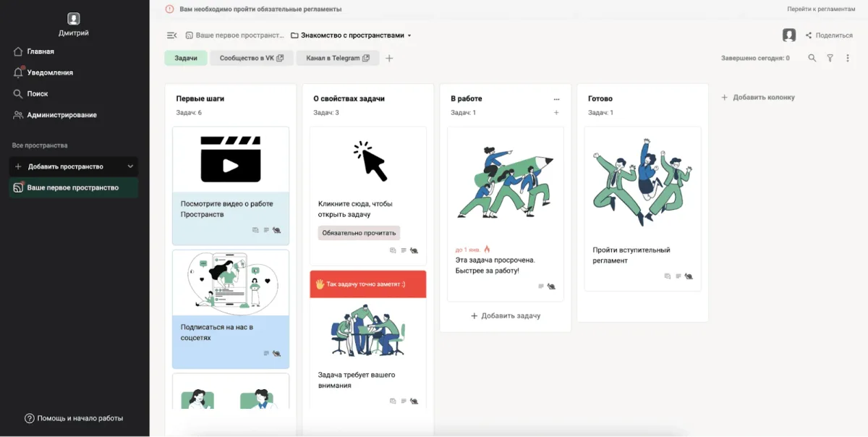Open «Администрирование» in the sidebar

61,115
